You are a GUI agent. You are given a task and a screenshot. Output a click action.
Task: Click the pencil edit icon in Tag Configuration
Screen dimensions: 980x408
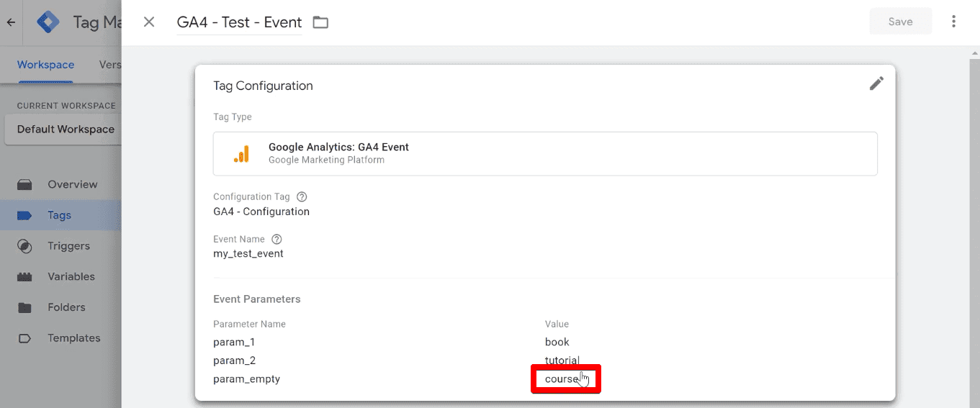876,84
